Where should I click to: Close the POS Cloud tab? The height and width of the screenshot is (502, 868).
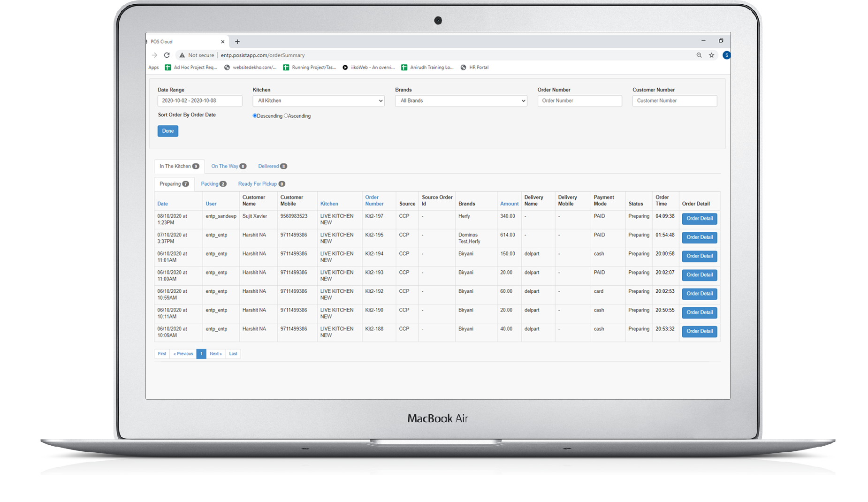point(223,42)
